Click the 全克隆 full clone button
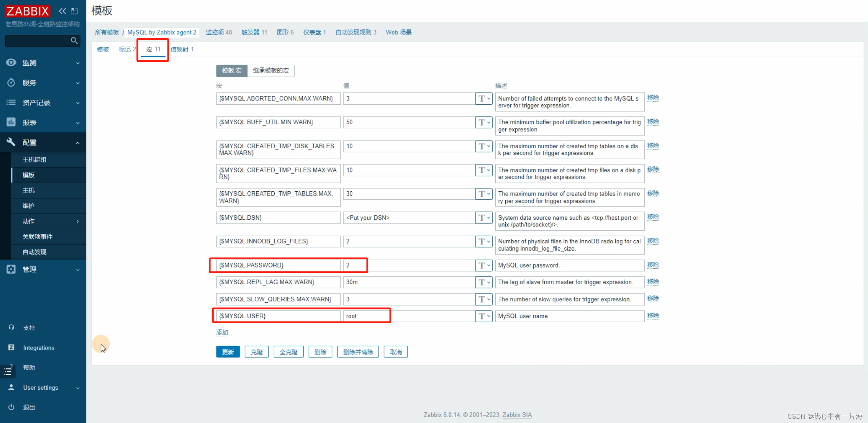Screen dimensions: 868x423 click(289, 352)
